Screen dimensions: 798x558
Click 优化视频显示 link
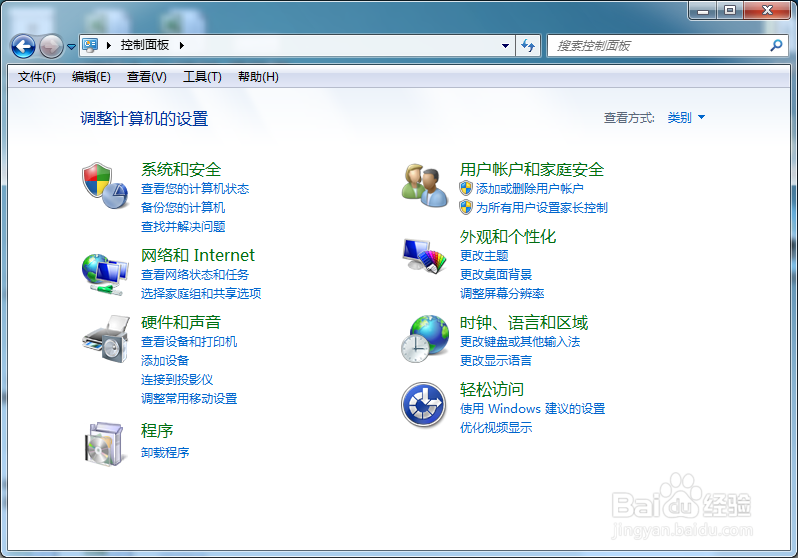click(x=496, y=428)
